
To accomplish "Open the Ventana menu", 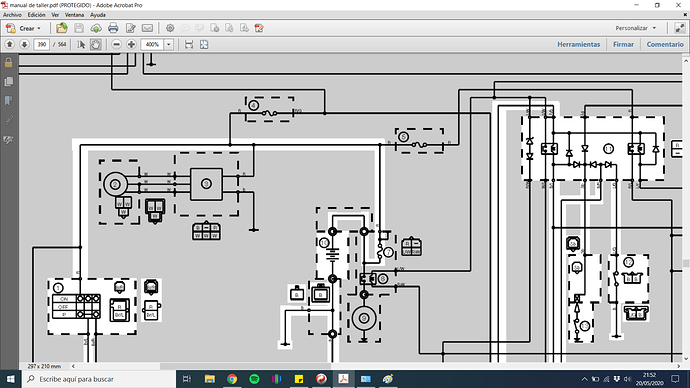I will [x=74, y=15].
